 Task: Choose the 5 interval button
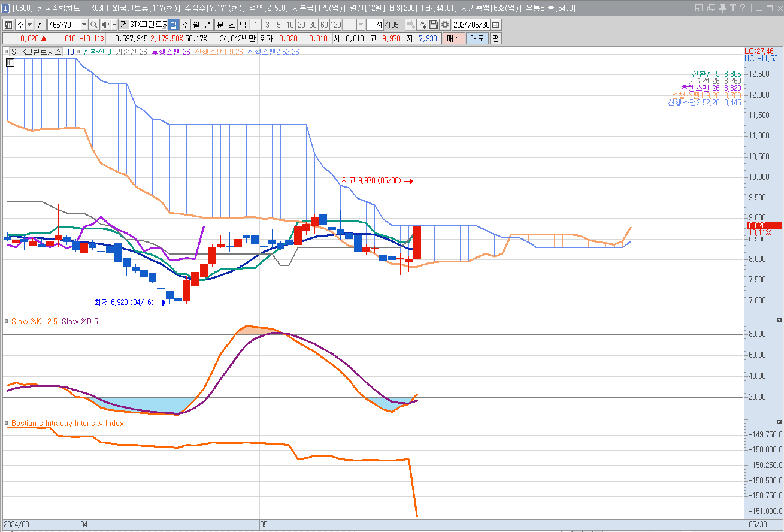(279, 25)
